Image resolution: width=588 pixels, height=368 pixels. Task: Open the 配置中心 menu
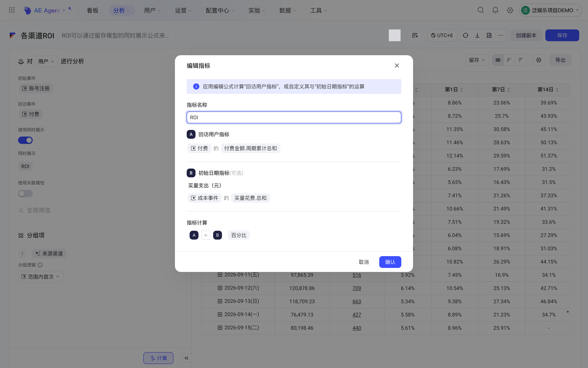[x=220, y=10]
